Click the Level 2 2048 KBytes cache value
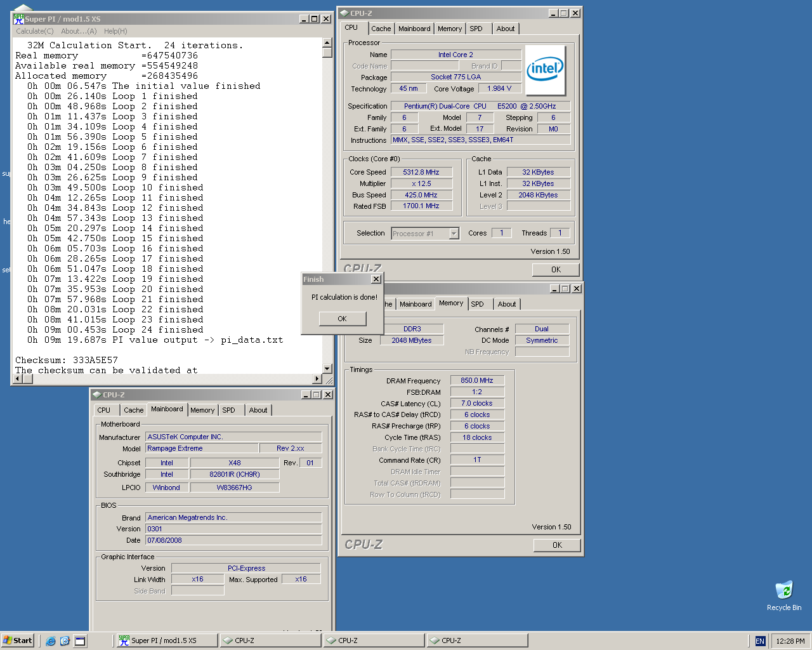 click(x=538, y=195)
